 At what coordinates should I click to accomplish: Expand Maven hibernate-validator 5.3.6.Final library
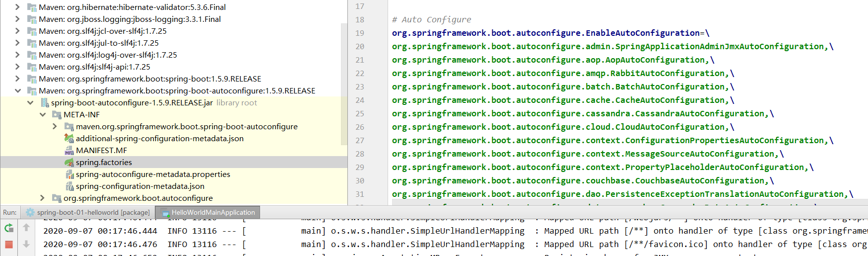17,7
